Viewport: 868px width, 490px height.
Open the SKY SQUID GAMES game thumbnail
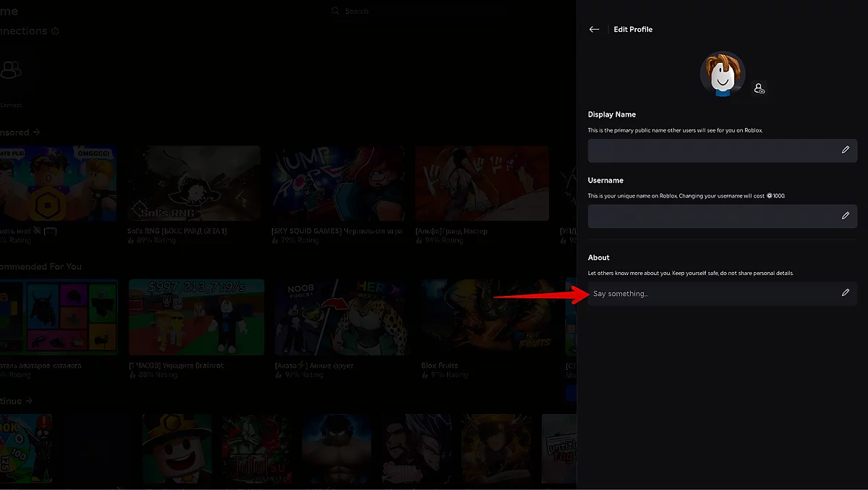point(338,183)
